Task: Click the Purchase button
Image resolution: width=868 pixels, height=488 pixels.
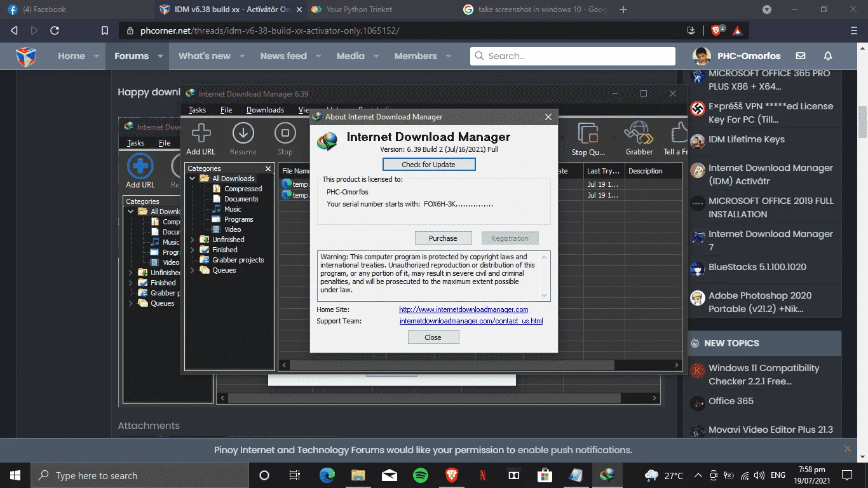Action: coord(443,238)
